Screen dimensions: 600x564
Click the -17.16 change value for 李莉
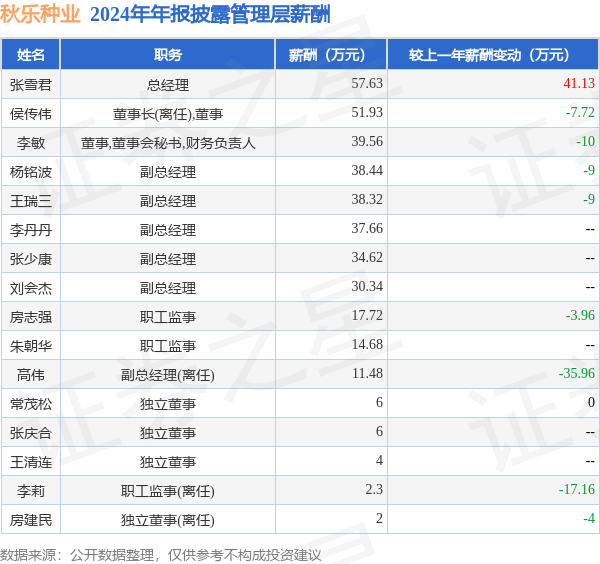(576, 490)
